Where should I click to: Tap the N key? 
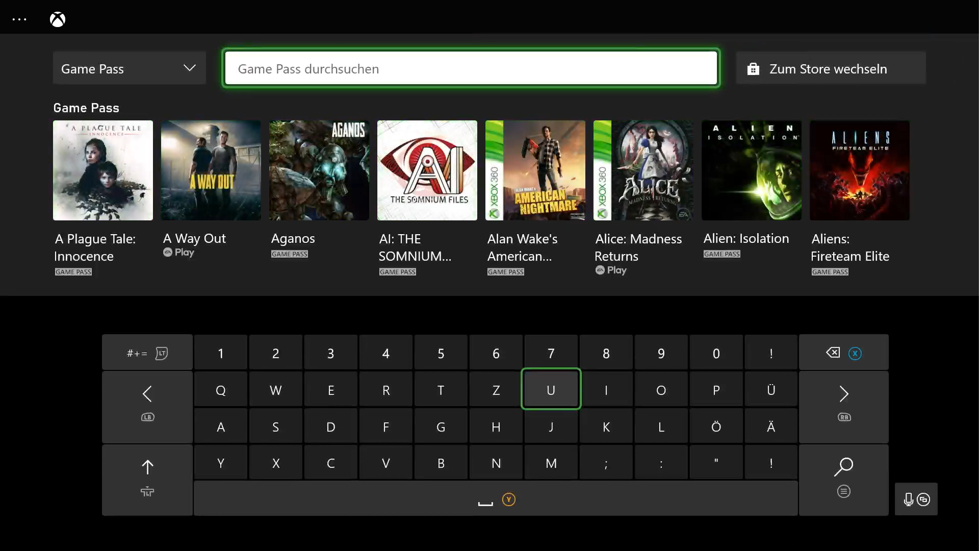[x=496, y=463]
